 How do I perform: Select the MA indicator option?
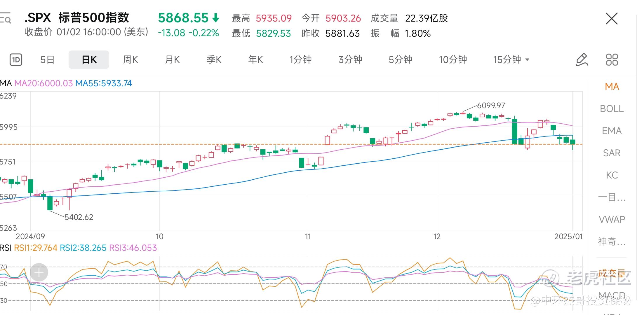point(612,87)
